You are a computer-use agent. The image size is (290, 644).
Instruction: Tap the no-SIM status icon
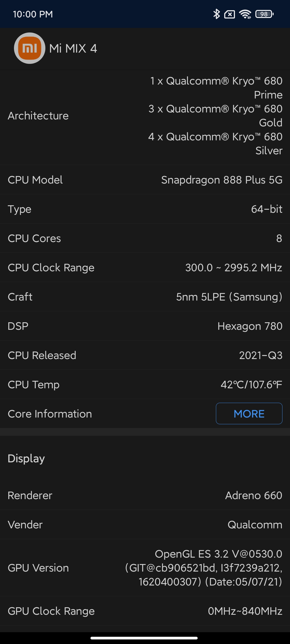(230, 14)
